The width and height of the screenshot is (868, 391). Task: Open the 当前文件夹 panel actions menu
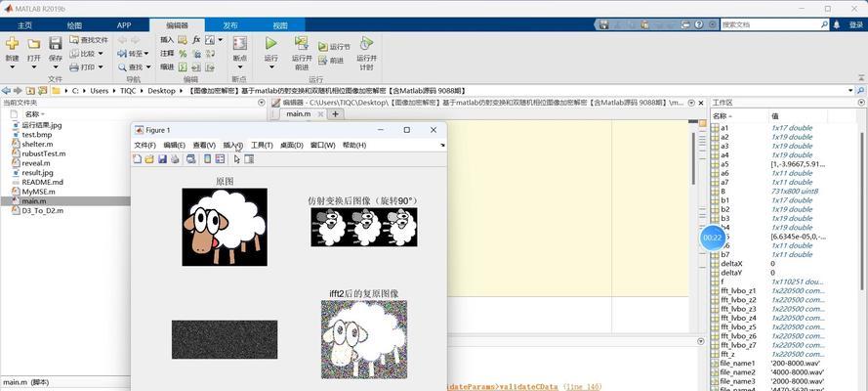pyautogui.click(x=262, y=103)
